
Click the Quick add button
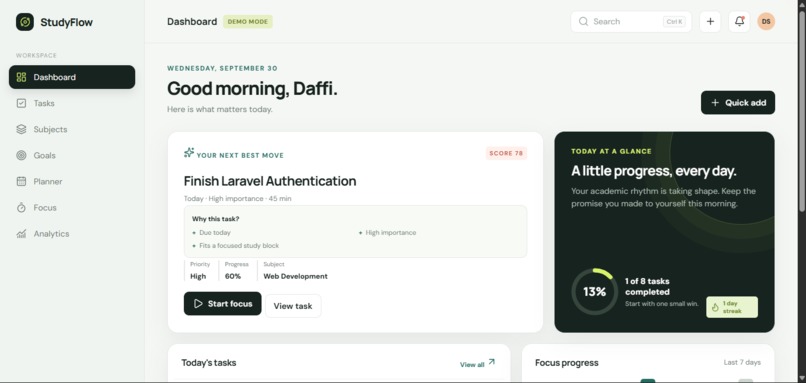coord(738,103)
